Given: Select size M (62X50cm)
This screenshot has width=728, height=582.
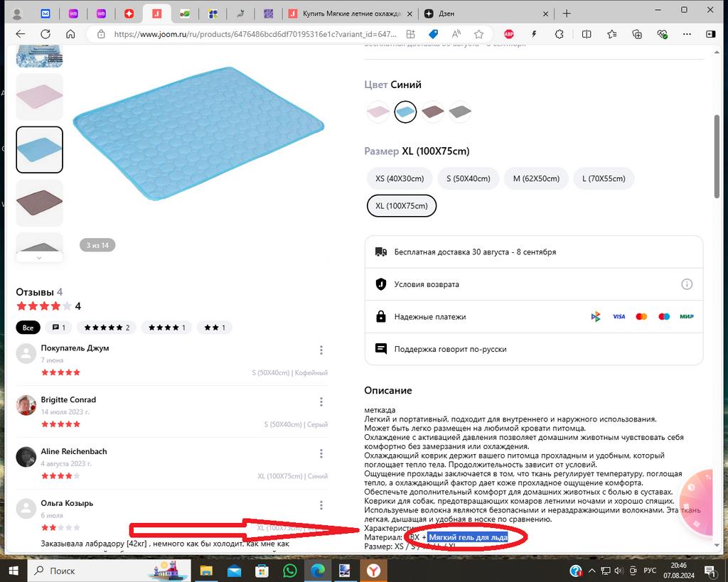Looking at the screenshot, I should coord(536,178).
